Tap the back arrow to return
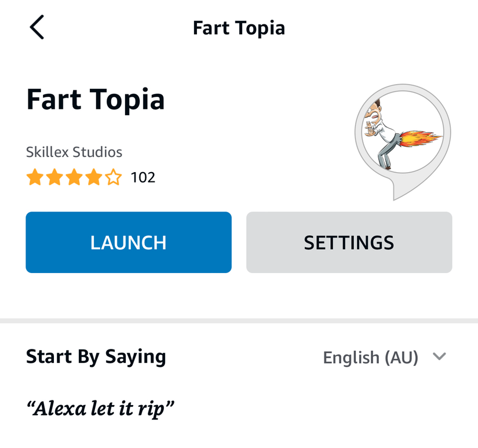 (37, 27)
